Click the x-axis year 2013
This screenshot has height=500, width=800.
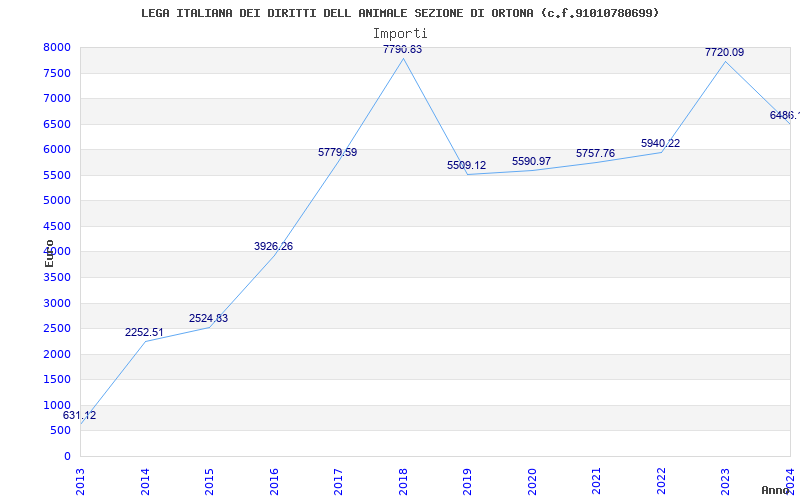click(80, 482)
